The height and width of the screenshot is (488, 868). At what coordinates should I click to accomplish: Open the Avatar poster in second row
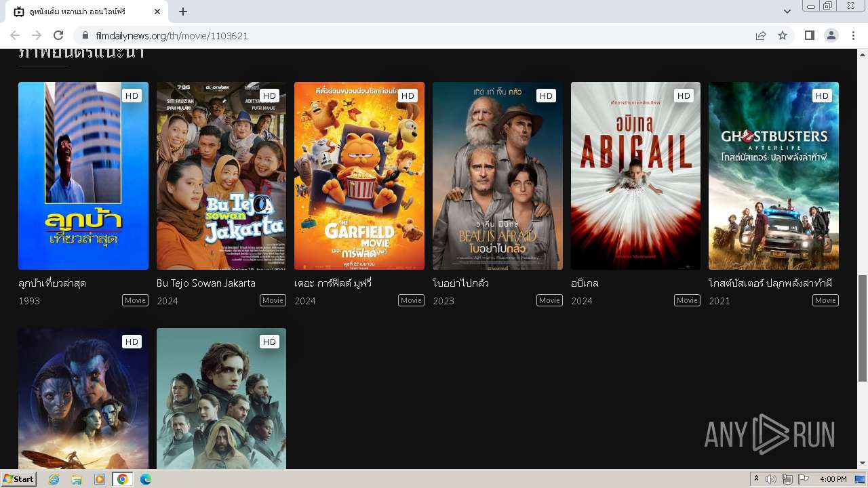pyautogui.click(x=83, y=399)
